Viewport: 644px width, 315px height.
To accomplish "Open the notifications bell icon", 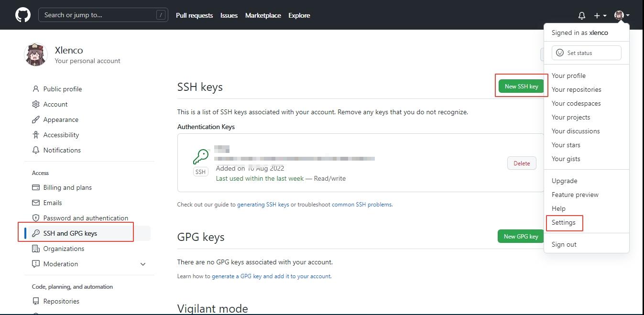I will [581, 15].
